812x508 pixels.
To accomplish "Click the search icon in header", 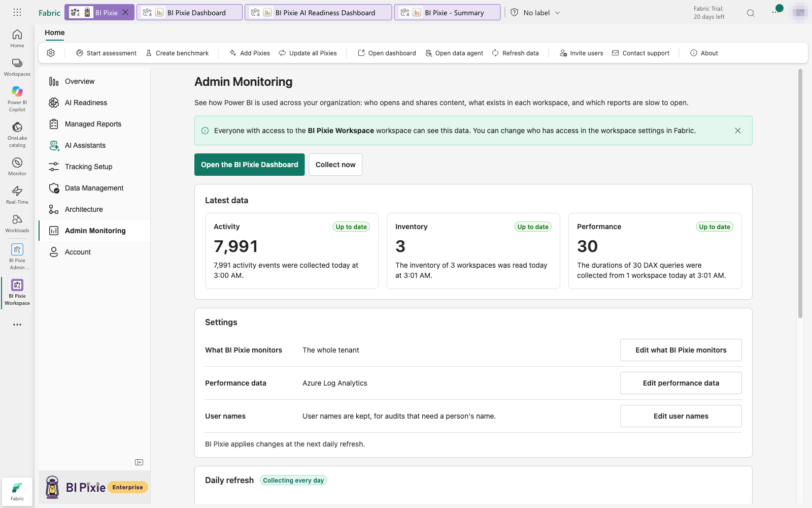I will (x=751, y=13).
